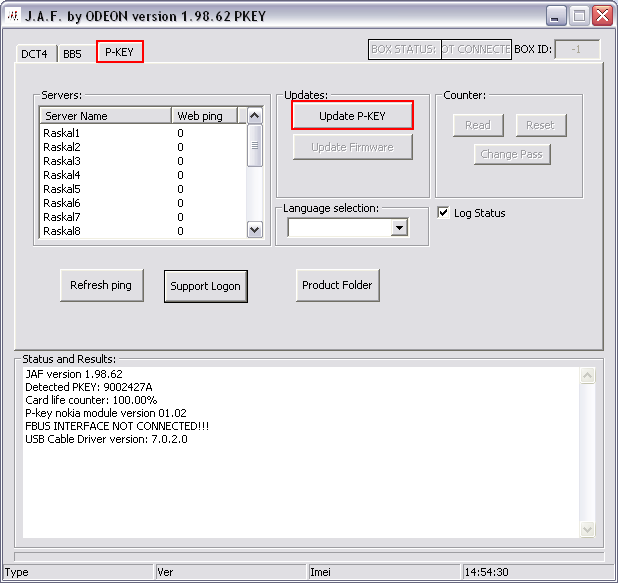Image resolution: width=618 pixels, height=583 pixels.
Task: Close the JAF window
Action: [603, 16]
